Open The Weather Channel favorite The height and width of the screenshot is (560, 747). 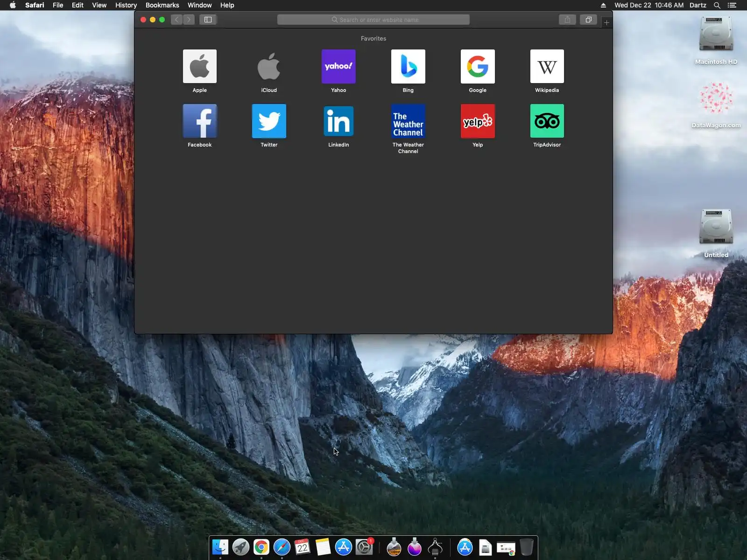(408, 121)
